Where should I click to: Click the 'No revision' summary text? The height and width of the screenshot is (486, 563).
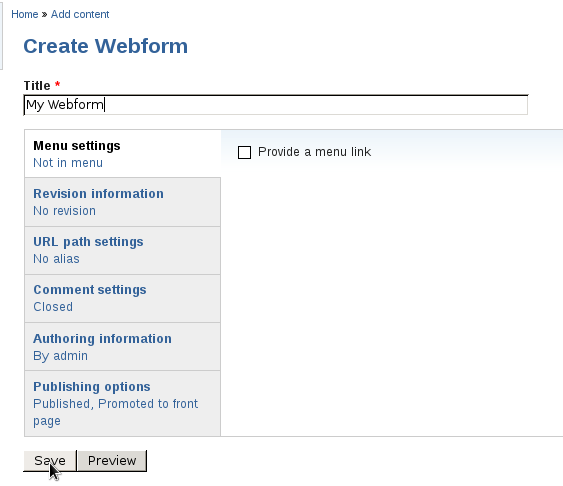click(x=64, y=211)
